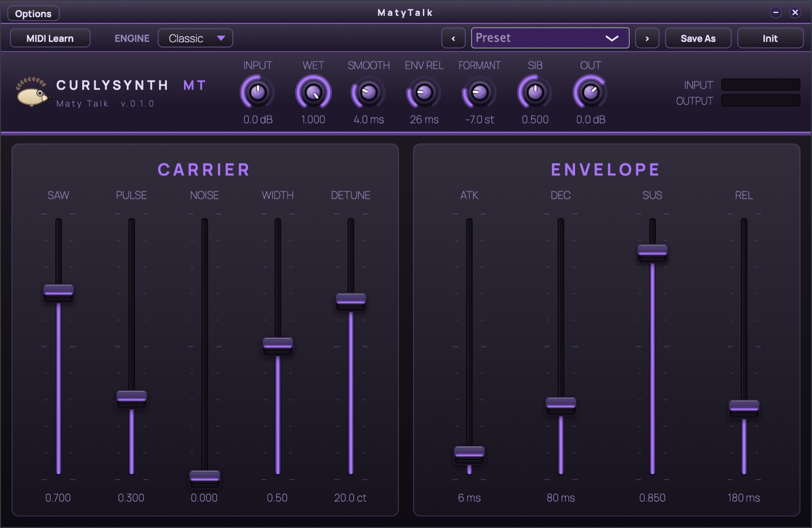Click the FORMANT shift knob
Image resolution: width=812 pixels, height=528 pixels.
point(480,92)
